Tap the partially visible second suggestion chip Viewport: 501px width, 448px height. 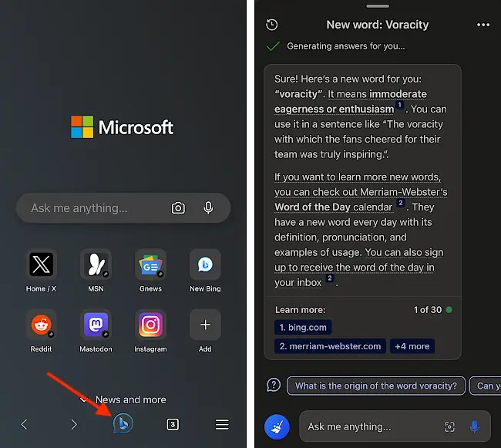486,386
